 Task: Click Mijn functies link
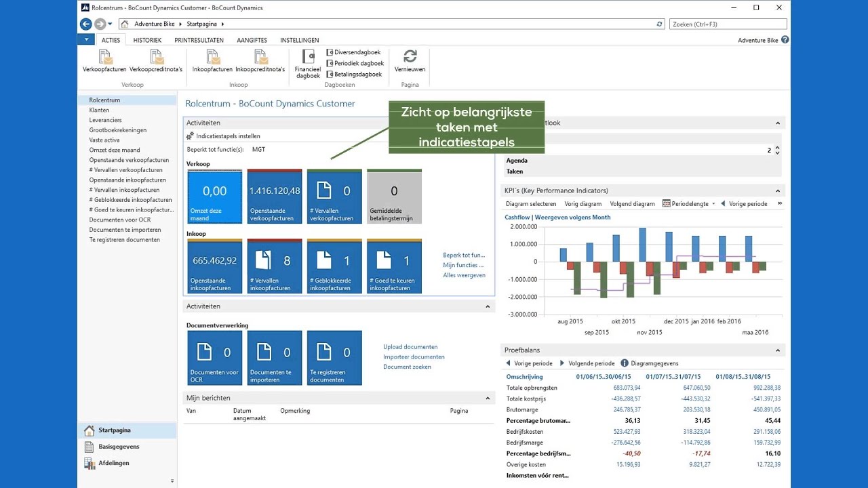pos(464,266)
